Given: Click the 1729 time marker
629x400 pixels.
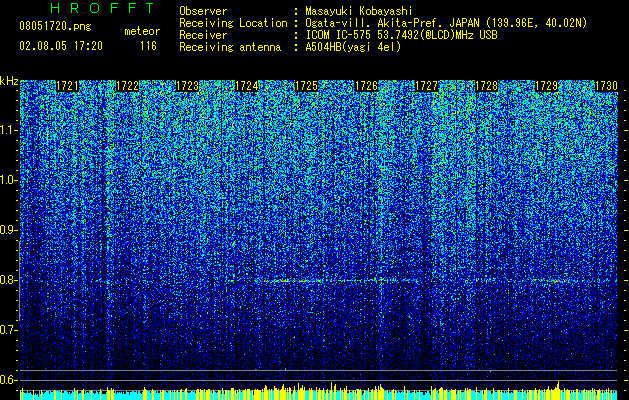Looking at the screenshot, I should point(546,86).
